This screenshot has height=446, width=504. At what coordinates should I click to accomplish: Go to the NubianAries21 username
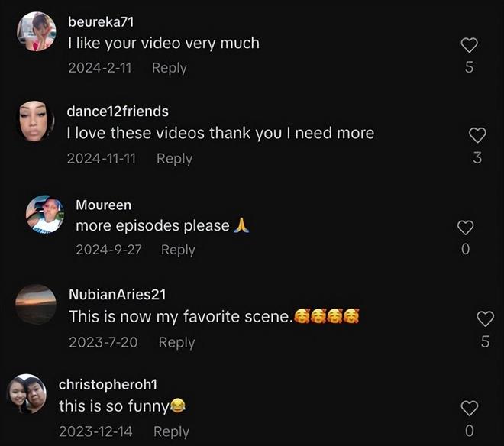(x=118, y=295)
